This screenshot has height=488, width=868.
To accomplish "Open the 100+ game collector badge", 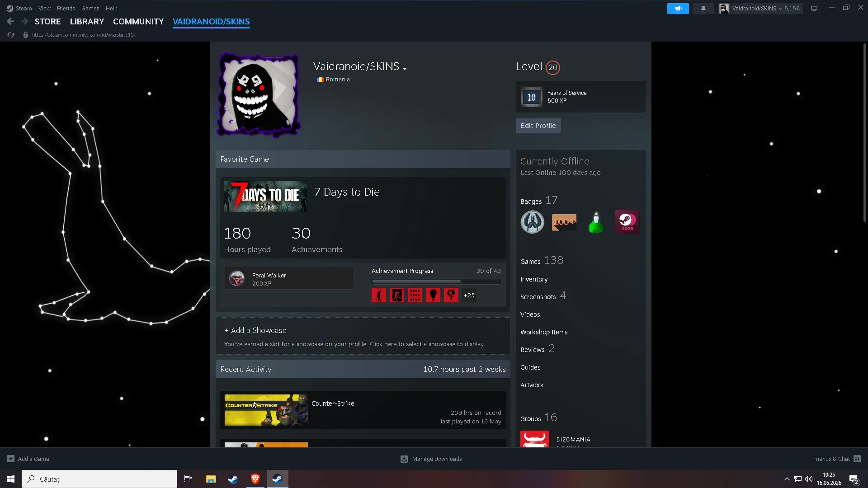I will point(564,222).
